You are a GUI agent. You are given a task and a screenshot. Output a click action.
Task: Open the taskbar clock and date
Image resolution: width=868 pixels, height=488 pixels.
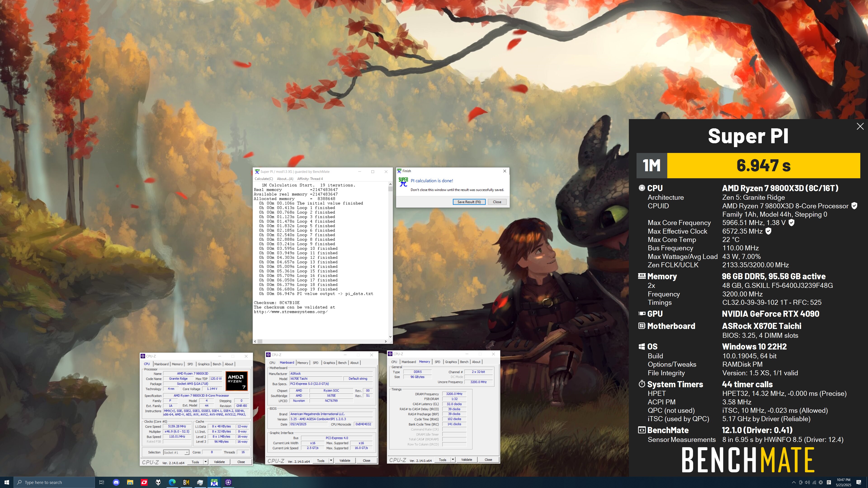[x=843, y=482]
